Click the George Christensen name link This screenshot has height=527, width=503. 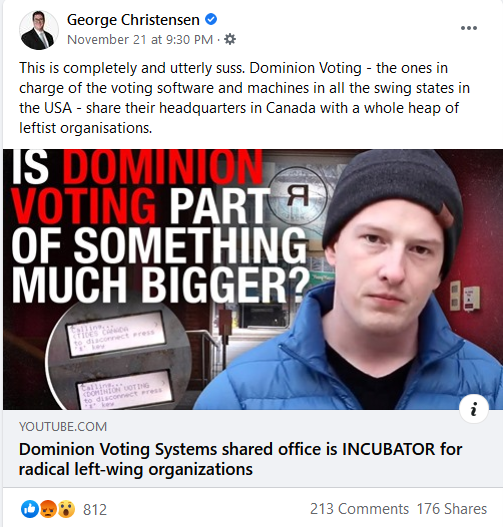(x=133, y=20)
